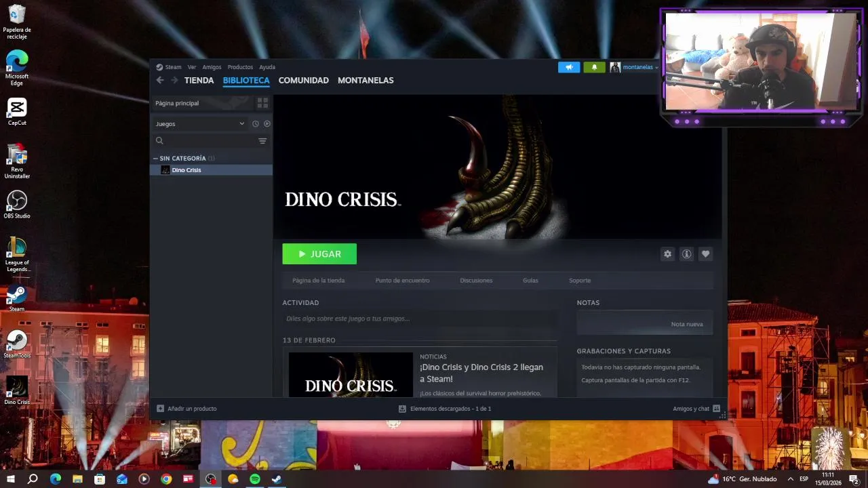868x488 pixels.
Task: Click the green JUGAR button
Action: pyautogui.click(x=319, y=254)
